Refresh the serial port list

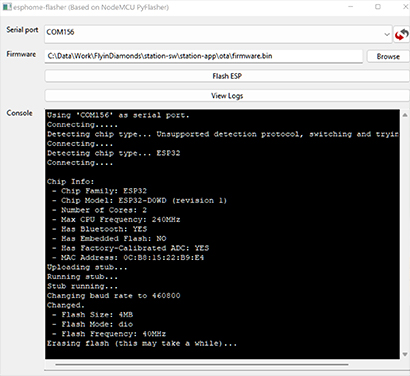pyautogui.click(x=402, y=35)
